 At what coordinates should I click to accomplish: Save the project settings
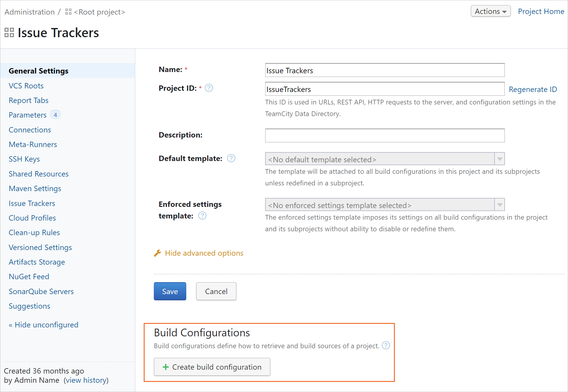coord(170,291)
